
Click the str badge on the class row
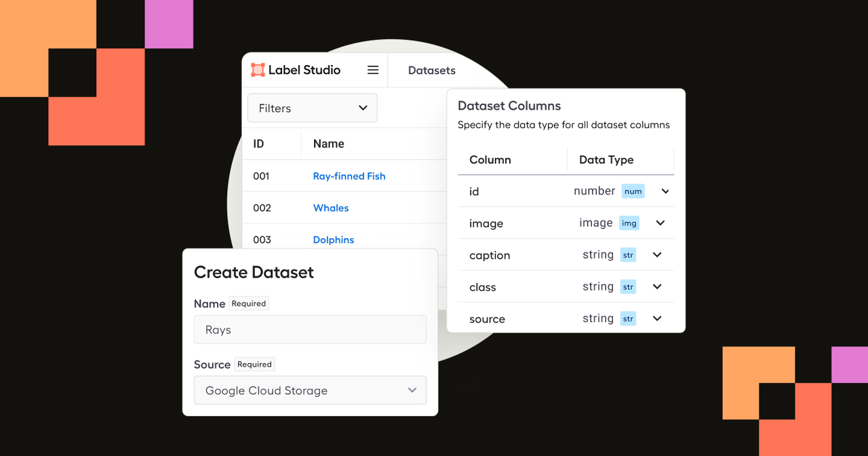(628, 286)
